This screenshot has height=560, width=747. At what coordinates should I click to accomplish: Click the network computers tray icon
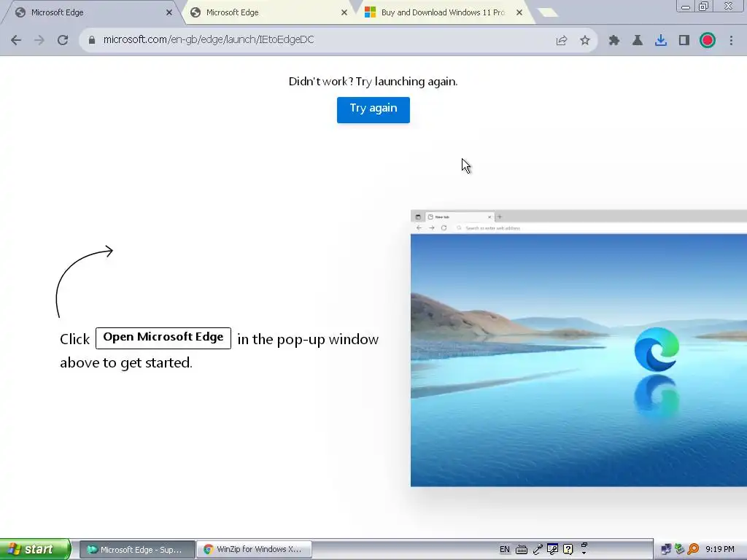[667, 550]
